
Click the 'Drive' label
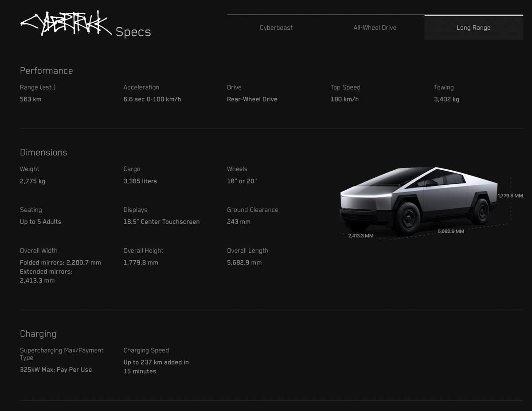pos(234,87)
